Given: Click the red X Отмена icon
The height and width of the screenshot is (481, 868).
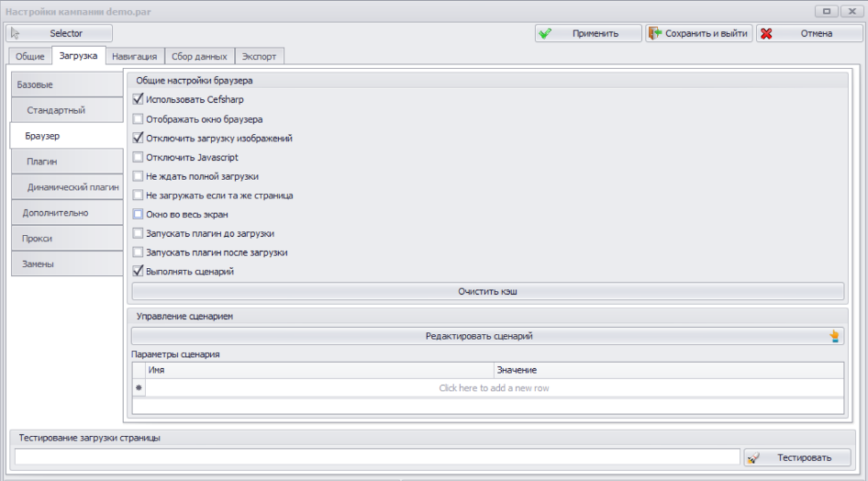Looking at the screenshot, I should tap(766, 34).
